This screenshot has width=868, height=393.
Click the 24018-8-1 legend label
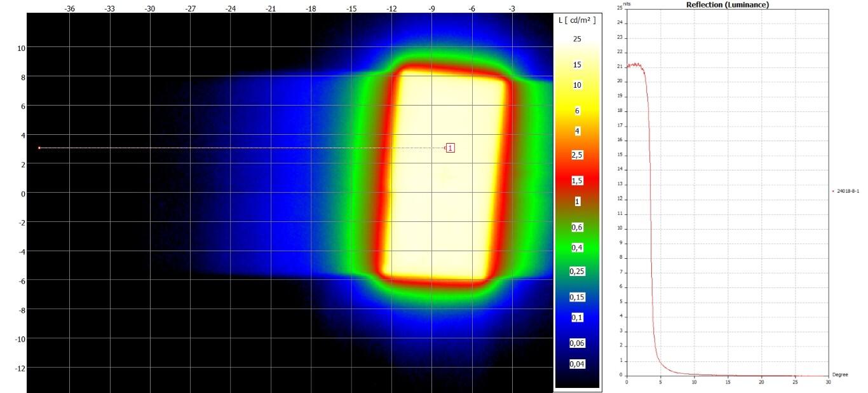(848, 191)
